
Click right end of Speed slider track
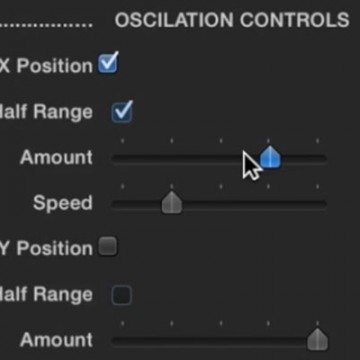(322, 205)
